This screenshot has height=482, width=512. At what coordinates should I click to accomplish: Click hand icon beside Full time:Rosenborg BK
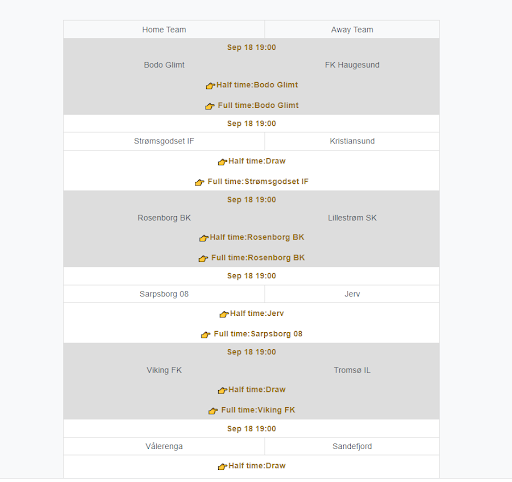coord(203,258)
